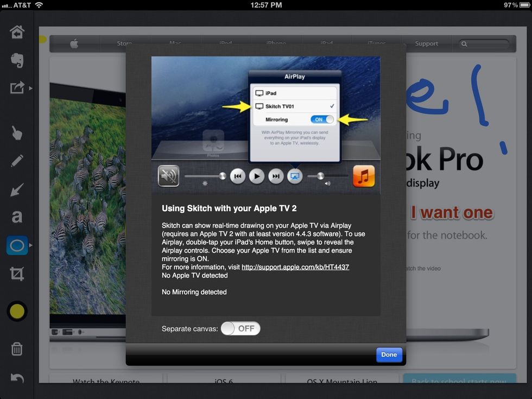The image size is (532, 399).
Task: Select the Text 'a' tool
Action: pos(17,217)
